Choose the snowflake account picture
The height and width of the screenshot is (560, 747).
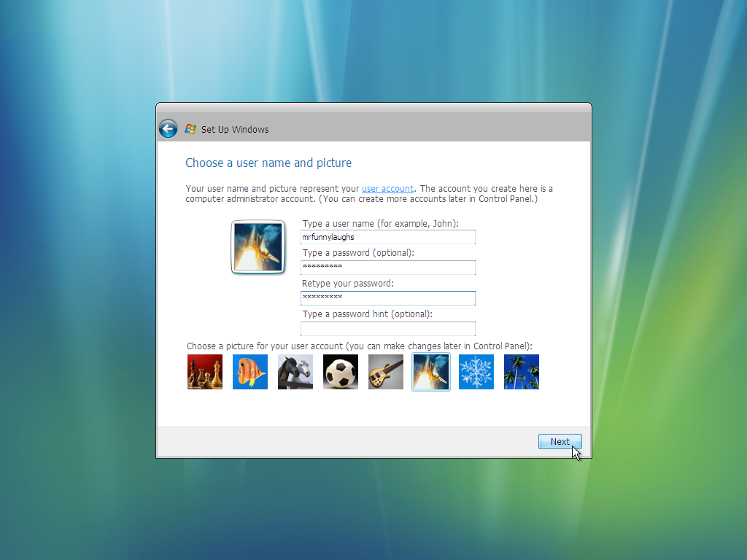(476, 372)
